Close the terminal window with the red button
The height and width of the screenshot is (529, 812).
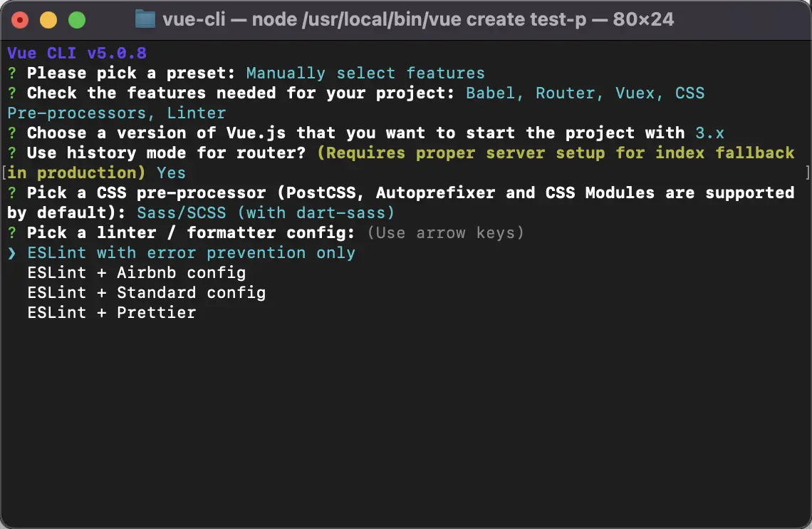click(x=20, y=20)
